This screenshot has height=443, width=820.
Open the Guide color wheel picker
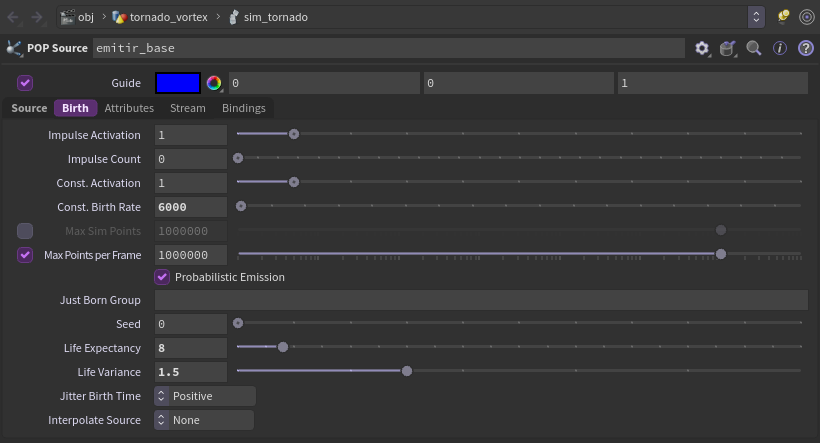[x=214, y=83]
